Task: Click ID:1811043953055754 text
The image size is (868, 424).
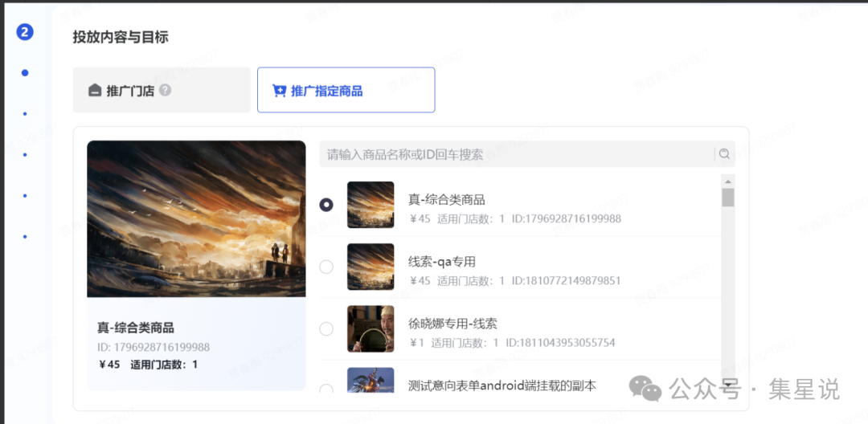Action: point(560,343)
